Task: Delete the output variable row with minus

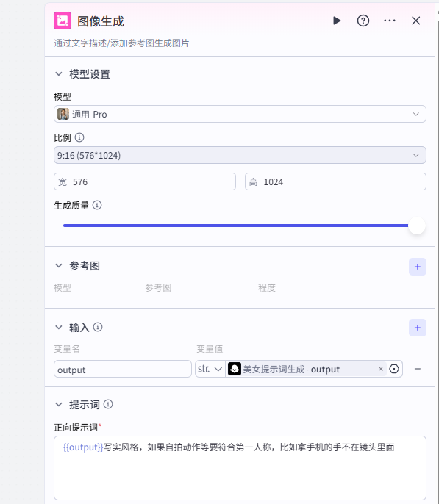Action: point(418,369)
